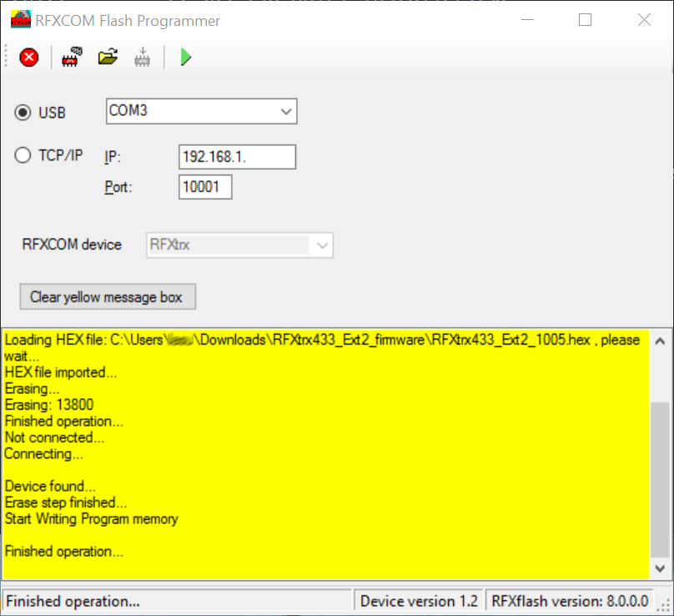Minimize the RFXCOM Flash Programmer window
This screenshot has width=674, height=616.
pos(527,20)
